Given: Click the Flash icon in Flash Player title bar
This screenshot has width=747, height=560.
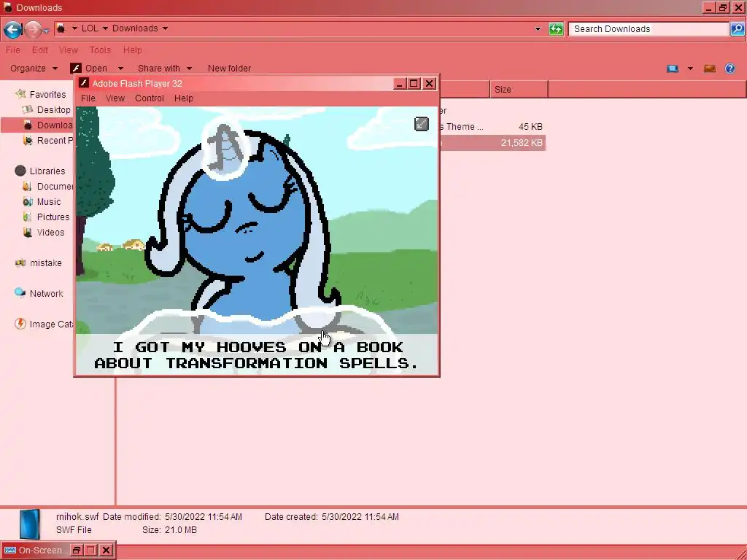Looking at the screenshot, I should (84, 83).
